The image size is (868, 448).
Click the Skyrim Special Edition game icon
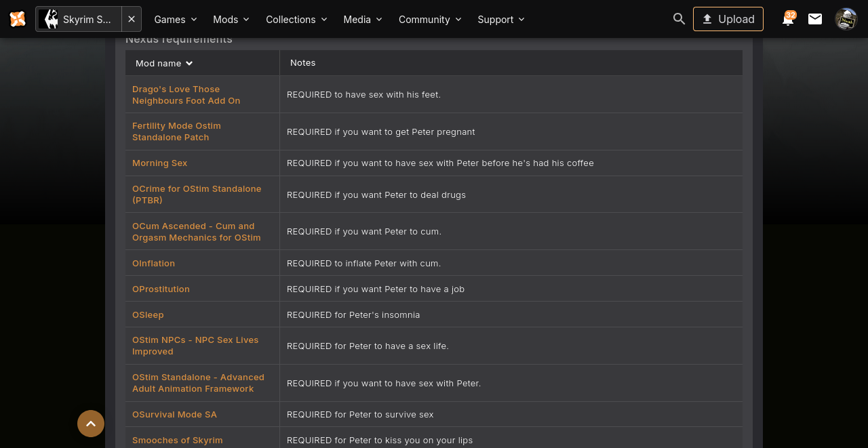pos(50,19)
